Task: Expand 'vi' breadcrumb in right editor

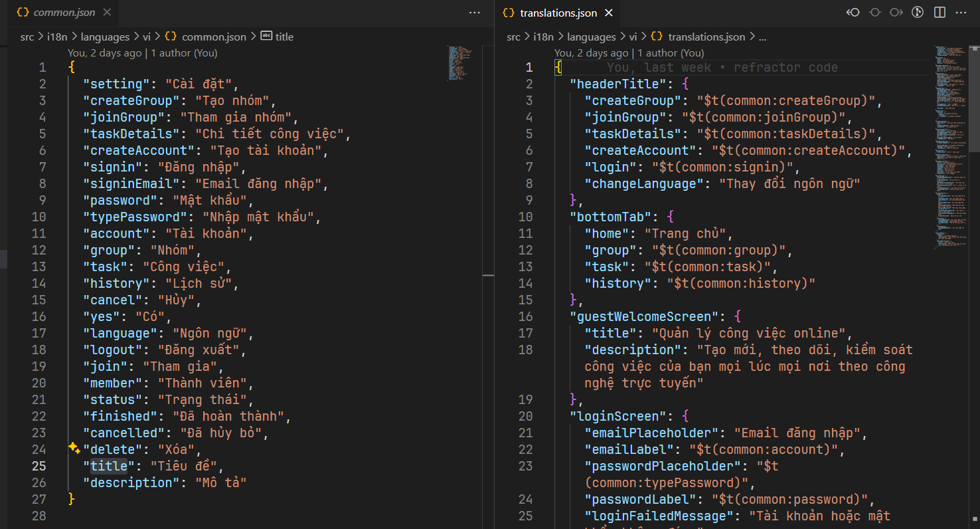Action: [x=633, y=37]
